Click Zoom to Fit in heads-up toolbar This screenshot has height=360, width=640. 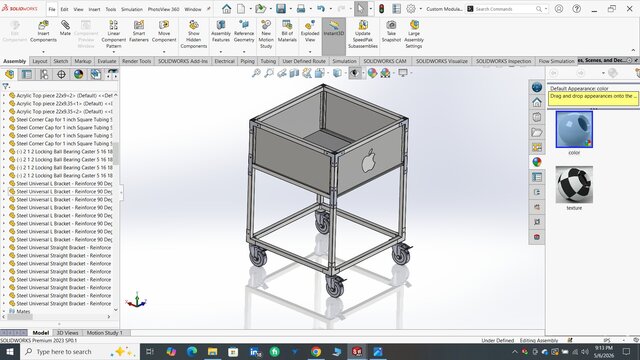pos(256,73)
